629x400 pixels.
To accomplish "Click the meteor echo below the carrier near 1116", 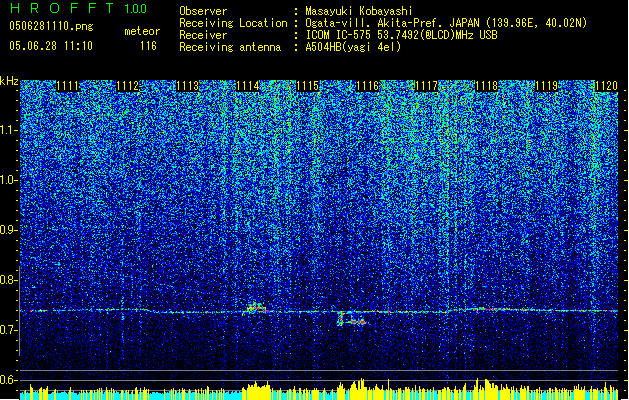I will [351, 319].
